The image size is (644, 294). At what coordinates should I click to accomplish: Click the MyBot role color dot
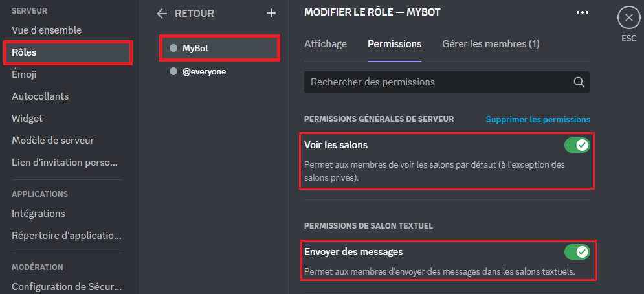pos(173,48)
